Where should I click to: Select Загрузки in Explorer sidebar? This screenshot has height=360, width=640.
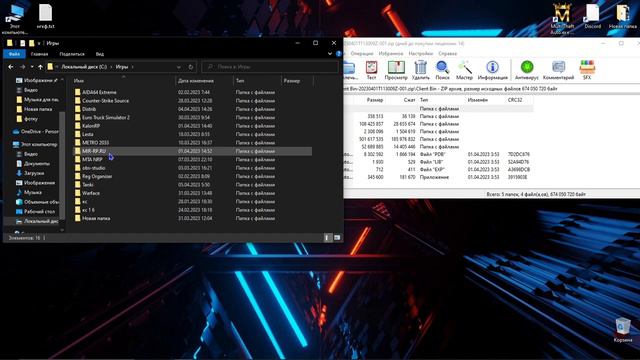pos(30,173)
